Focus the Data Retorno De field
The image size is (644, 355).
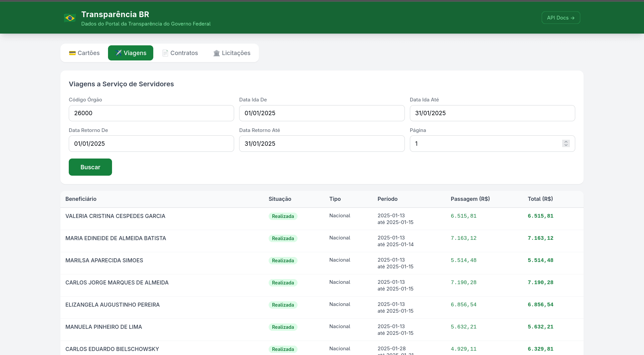click(151, 144)
